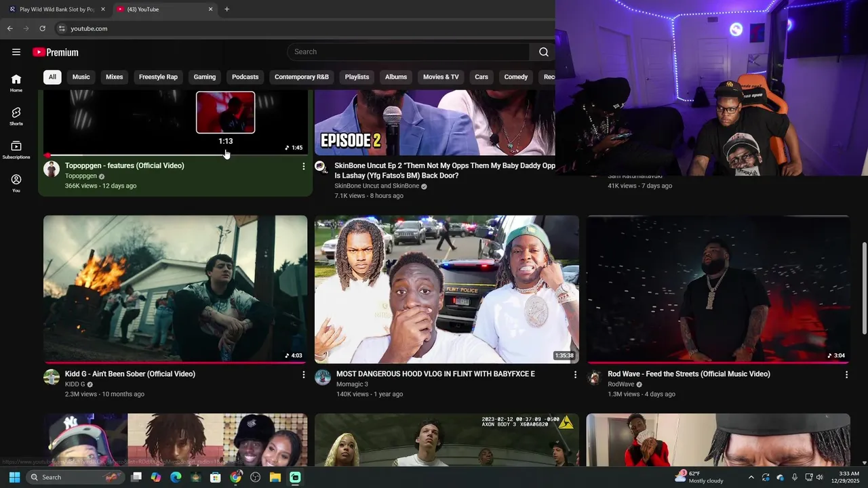This screenshot has width=868, height=488.
Task: Open Copilot from the taskbar
Action: pos(156,477)
